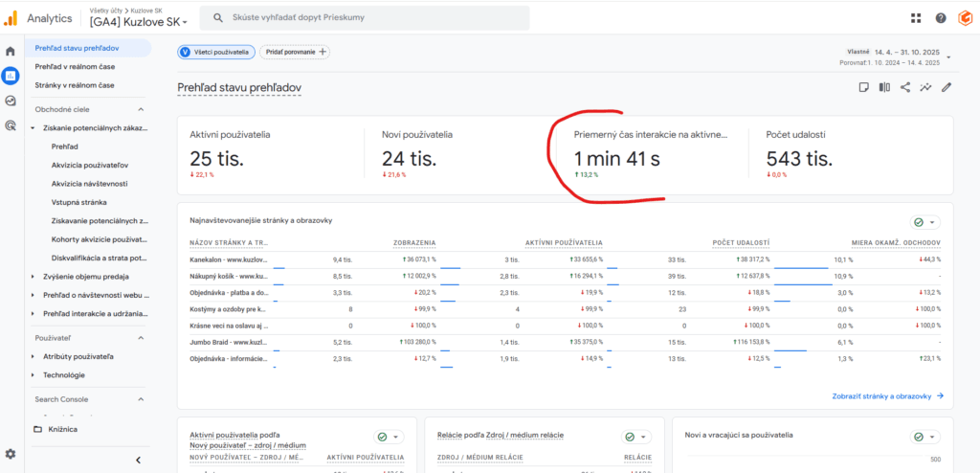Click the Všetky účty breadcrumb

107,10
